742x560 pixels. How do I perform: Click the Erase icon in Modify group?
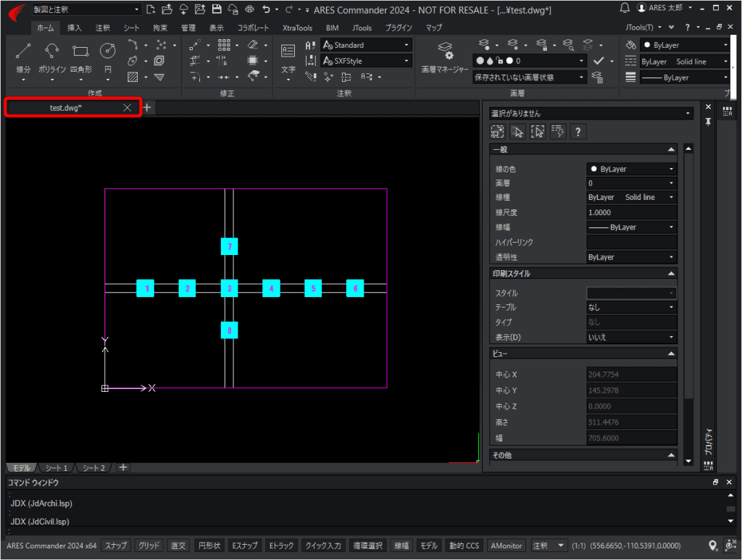(x=253, y=45)
